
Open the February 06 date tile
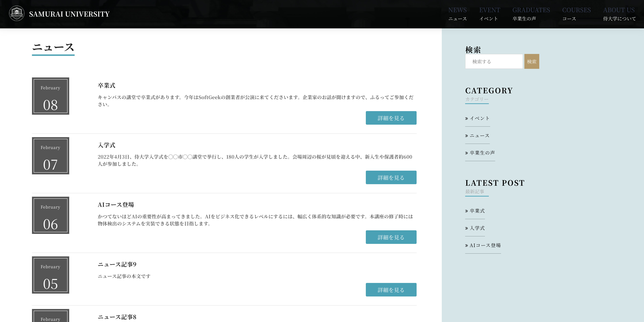[50, 215]
